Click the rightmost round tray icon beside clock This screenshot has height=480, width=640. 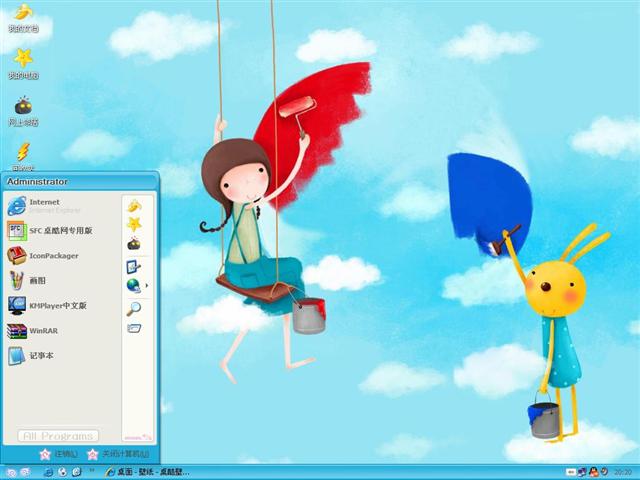pyautogui.click(x=604, y=472)
